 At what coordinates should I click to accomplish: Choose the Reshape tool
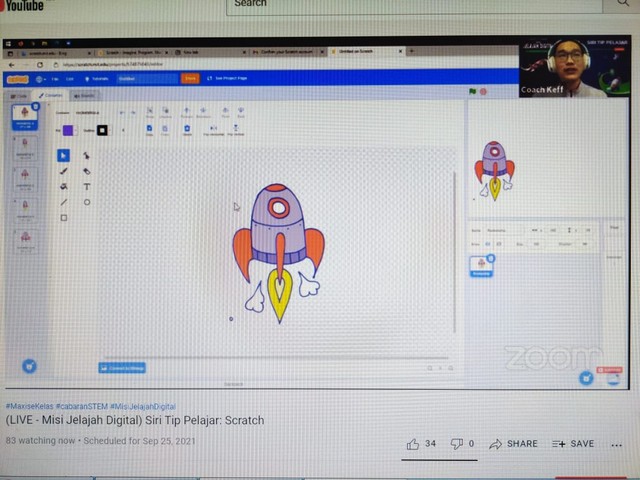pos(87,155)
